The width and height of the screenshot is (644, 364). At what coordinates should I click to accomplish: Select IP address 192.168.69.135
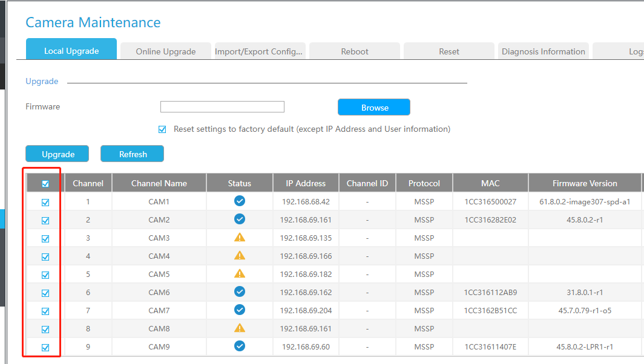point(306,238)
